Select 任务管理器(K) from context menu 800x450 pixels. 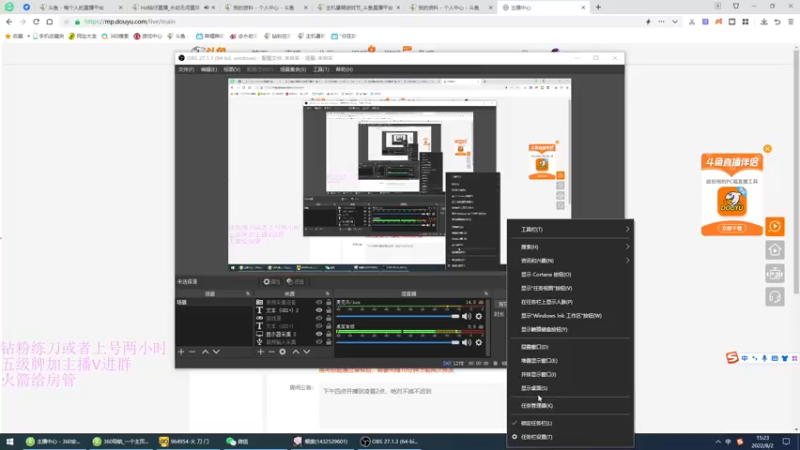point(571,406)
